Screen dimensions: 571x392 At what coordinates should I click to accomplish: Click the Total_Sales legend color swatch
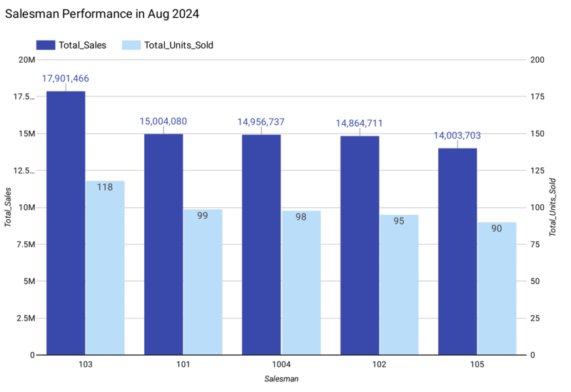click(46, 45)
